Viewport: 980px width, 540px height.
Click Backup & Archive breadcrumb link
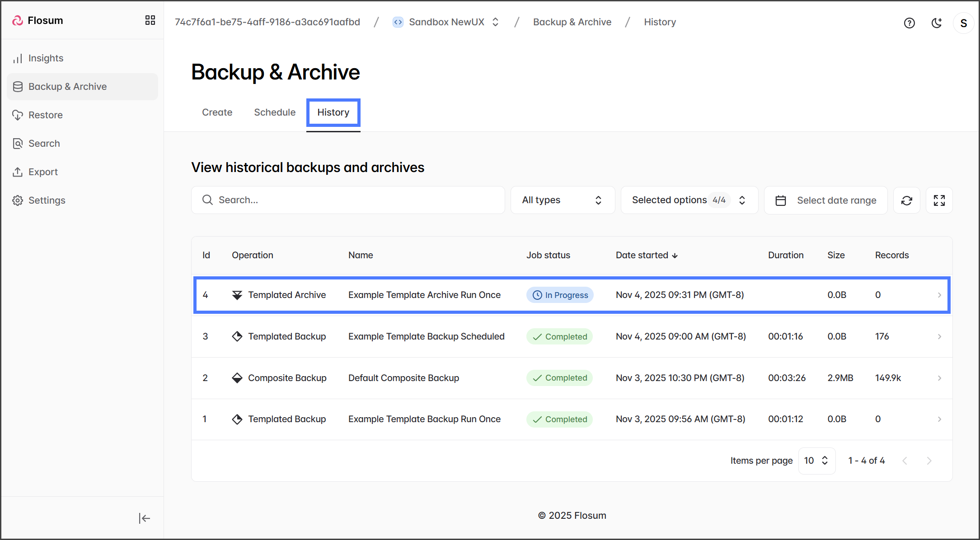click(x=572, y=22)
